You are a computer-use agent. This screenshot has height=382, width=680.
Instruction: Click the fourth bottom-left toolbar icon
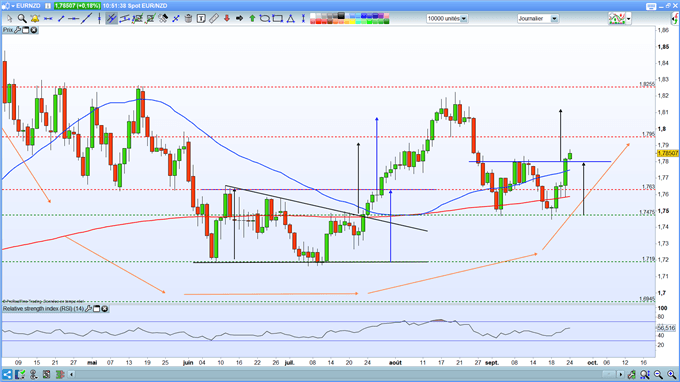[46, 374]
